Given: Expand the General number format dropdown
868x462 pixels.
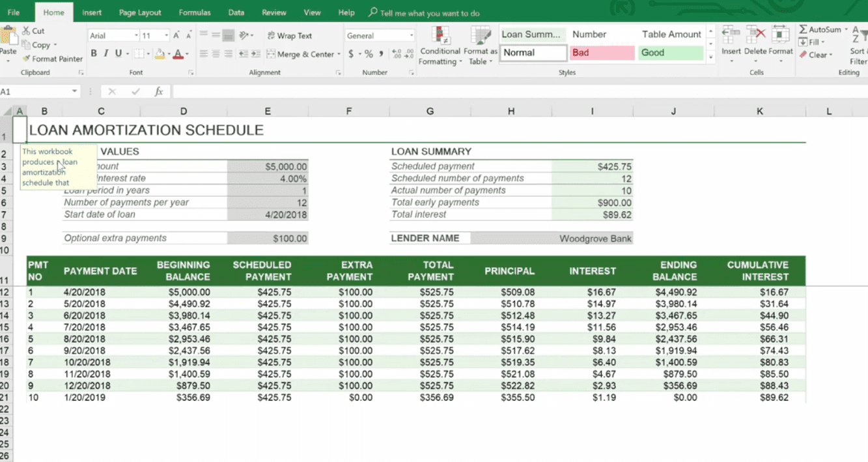Looking at the screenshot, I should 411,36.
